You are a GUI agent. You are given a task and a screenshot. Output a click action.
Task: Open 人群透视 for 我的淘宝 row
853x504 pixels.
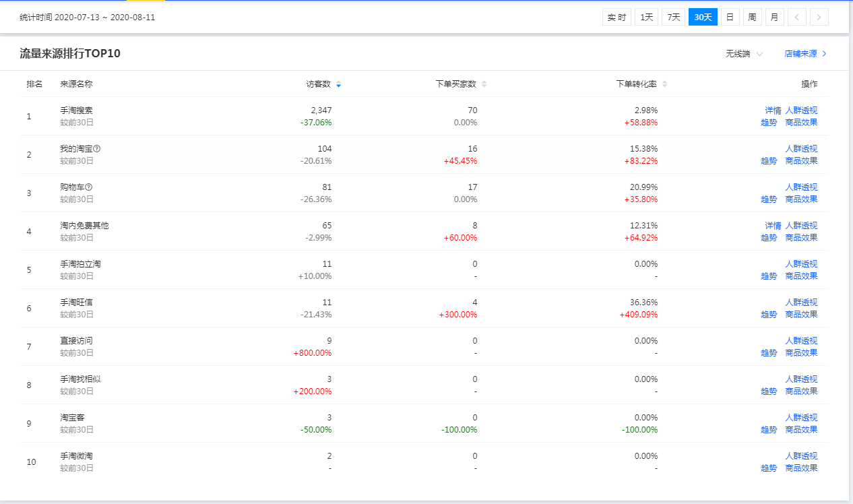801,149
